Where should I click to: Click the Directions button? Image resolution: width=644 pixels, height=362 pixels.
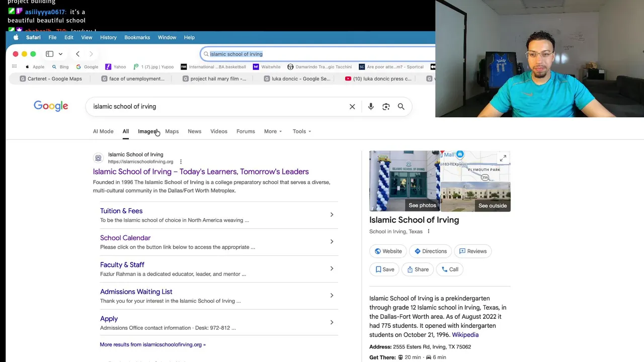click(431, 251)
